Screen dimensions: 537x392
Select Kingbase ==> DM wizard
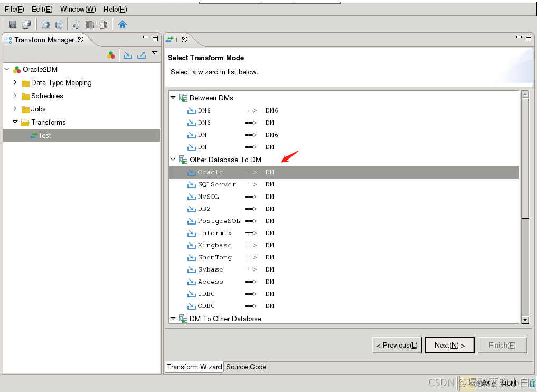point(344,245)
